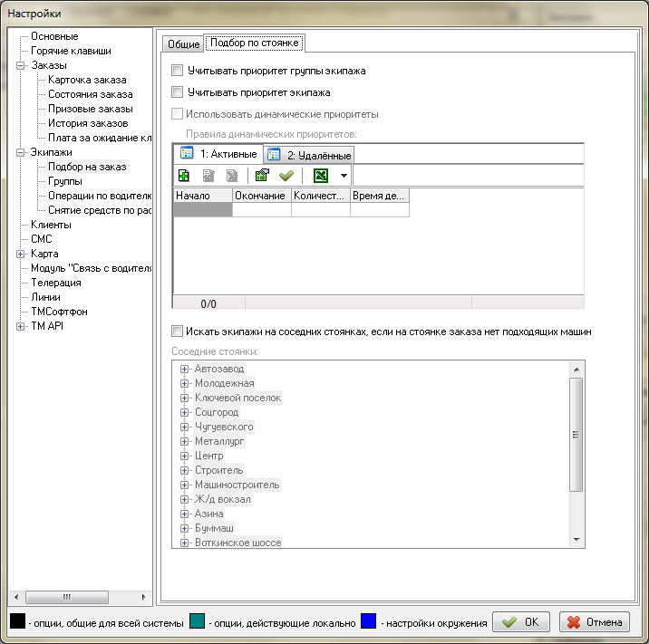Enable crew group priority checkbox
This screenshot has width=649, height=644.
point(178,71)
